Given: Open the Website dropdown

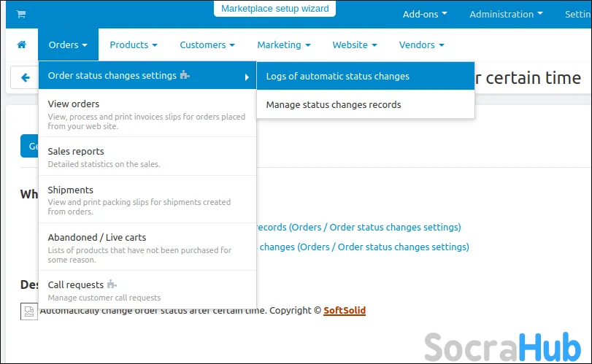Looking at the screenshot, I should [354, 45].
